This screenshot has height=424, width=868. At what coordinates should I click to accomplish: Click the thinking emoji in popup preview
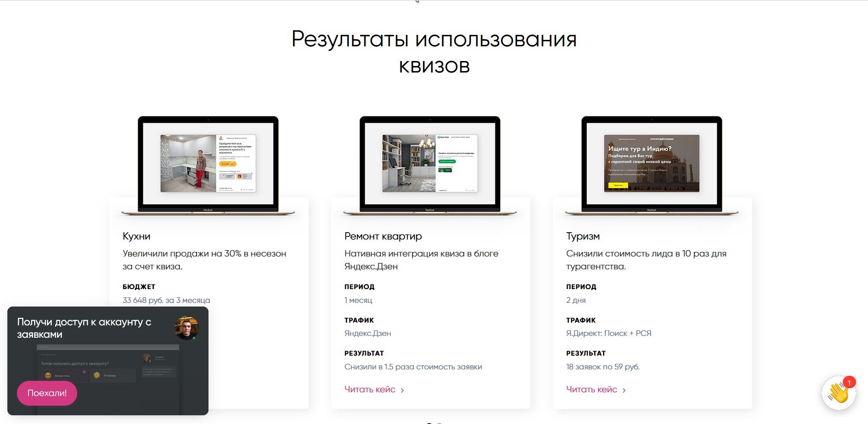pos(97,375)
